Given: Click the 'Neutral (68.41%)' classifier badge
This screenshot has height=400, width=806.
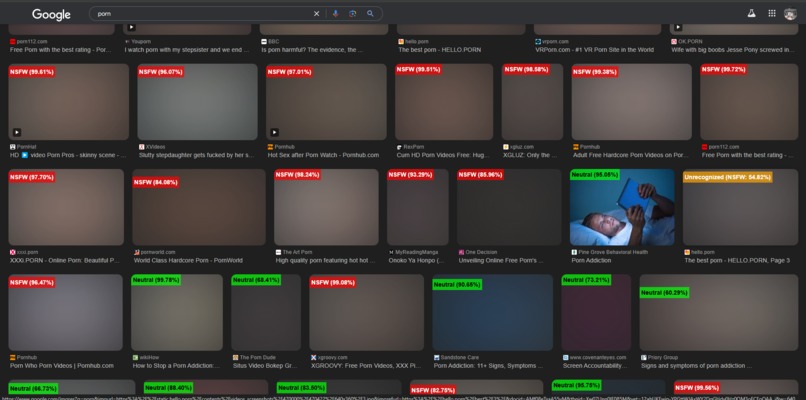Looking at the screenshot, I should 256,280.
